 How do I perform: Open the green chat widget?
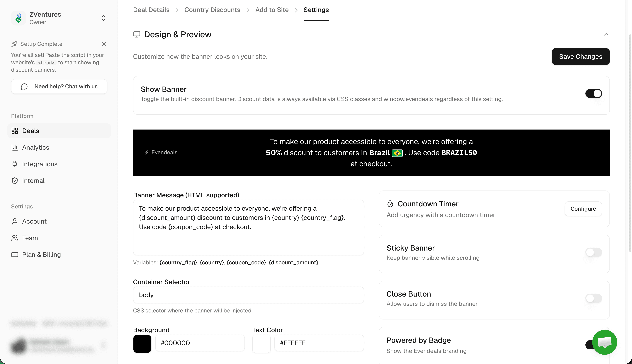604,342
